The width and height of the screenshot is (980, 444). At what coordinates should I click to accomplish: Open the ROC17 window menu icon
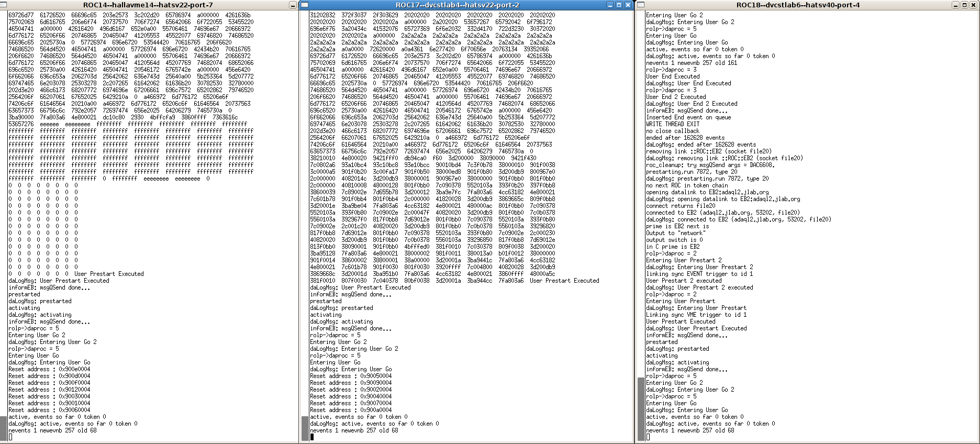coord(304,5)
